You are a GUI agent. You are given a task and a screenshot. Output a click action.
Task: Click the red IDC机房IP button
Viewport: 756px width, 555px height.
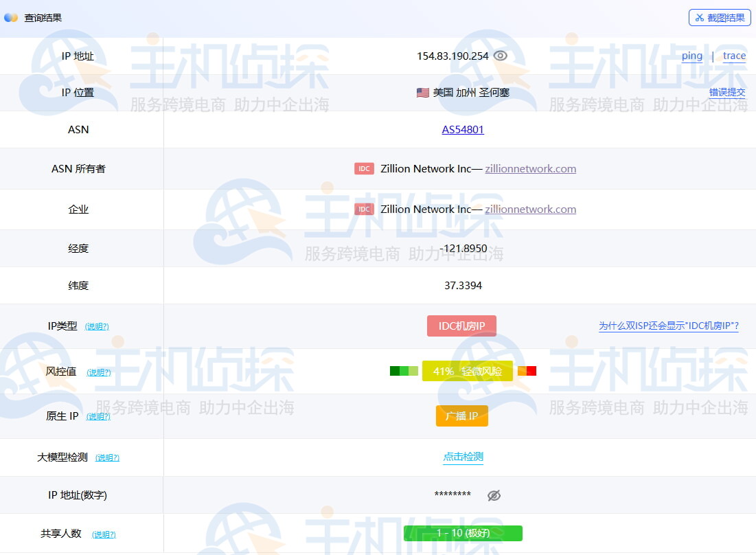pos(462,326)
